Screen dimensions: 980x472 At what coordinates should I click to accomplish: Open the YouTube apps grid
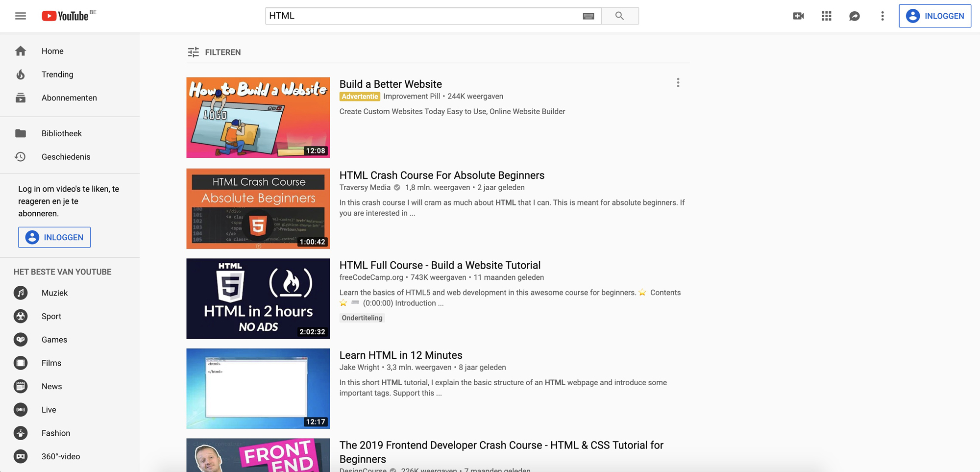(827, 16)
